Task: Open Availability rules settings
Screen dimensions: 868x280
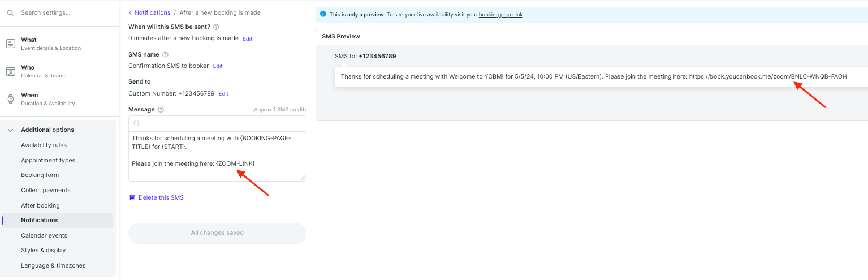Action: (x=44, y=145)
